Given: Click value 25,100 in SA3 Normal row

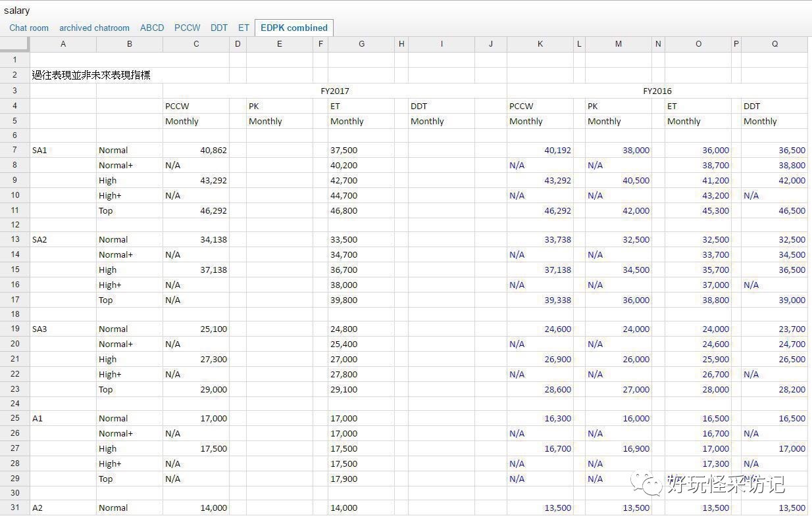Looking at the screenshot, I should coord(196,329).
